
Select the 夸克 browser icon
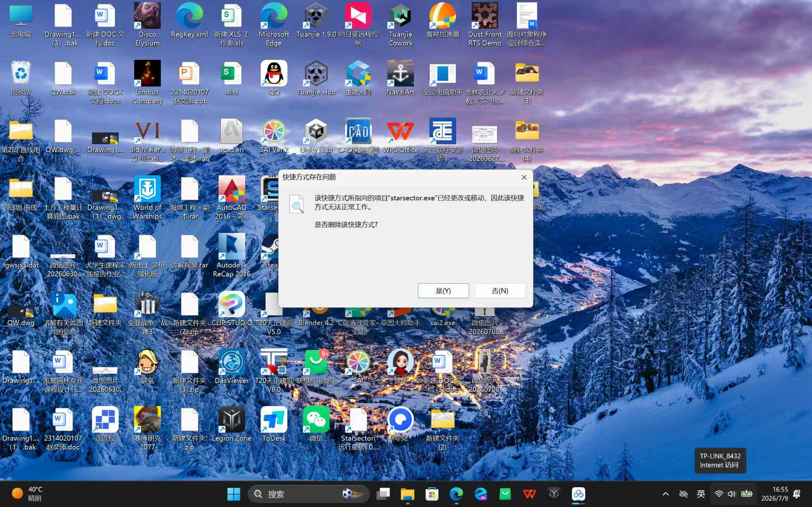(x=400, y=425)
